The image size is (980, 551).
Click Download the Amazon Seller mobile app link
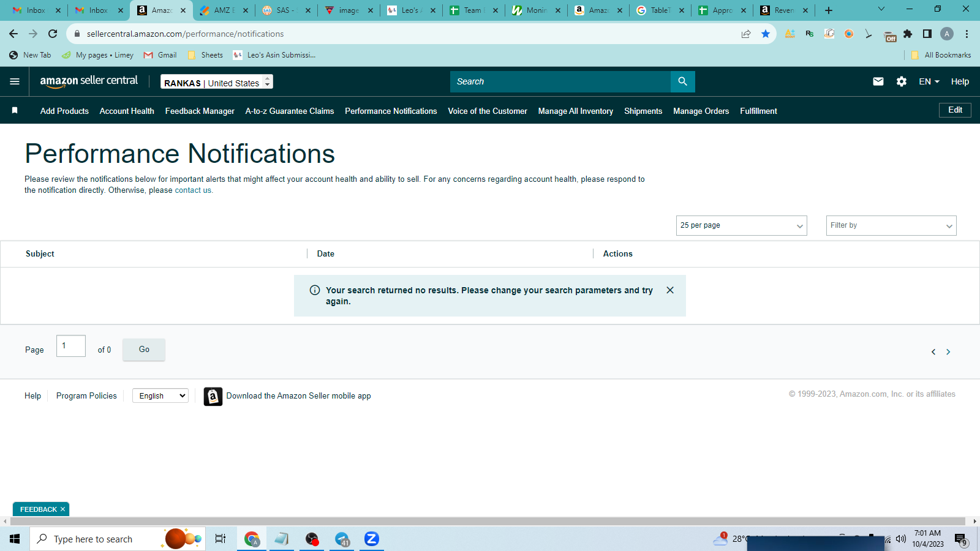point(299,396)
